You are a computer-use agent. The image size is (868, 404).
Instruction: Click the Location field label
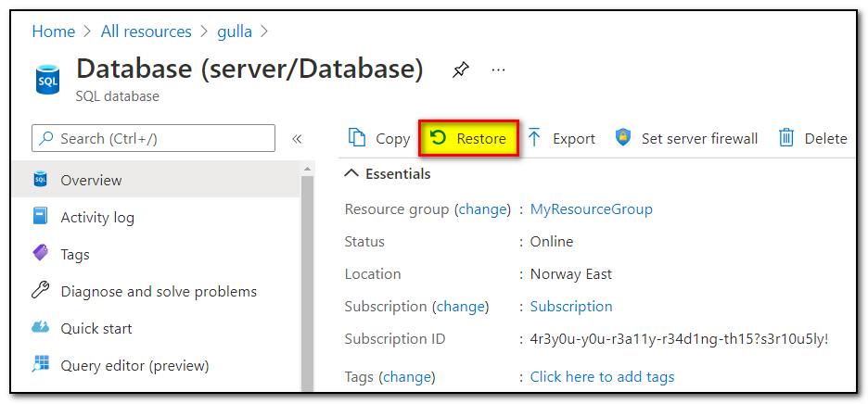373,274
